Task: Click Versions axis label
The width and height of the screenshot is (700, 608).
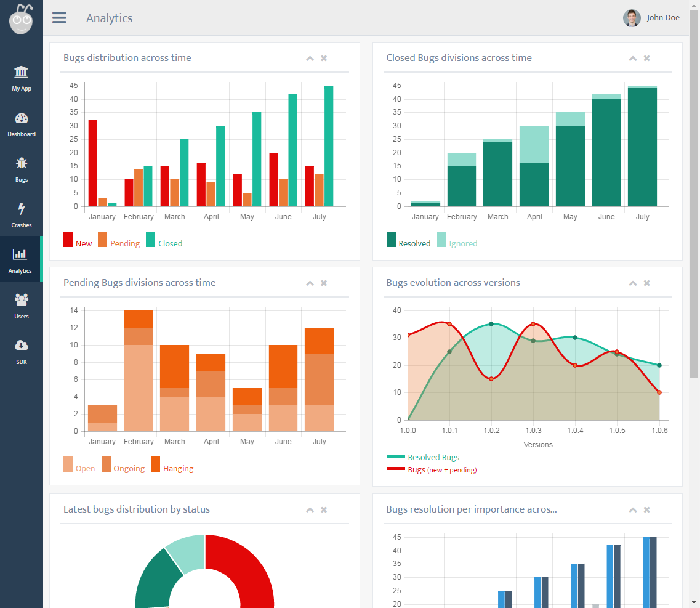Action: tap(538, 445)
